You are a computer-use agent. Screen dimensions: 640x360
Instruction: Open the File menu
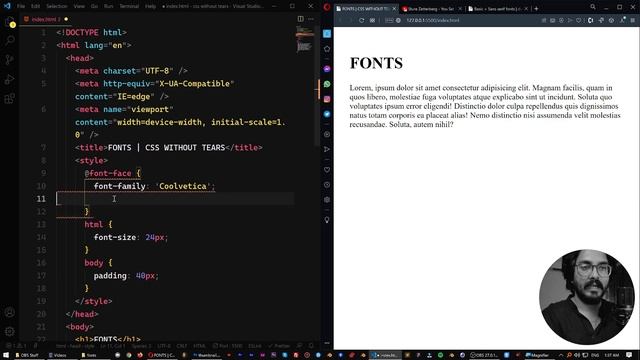pos(21,6)
